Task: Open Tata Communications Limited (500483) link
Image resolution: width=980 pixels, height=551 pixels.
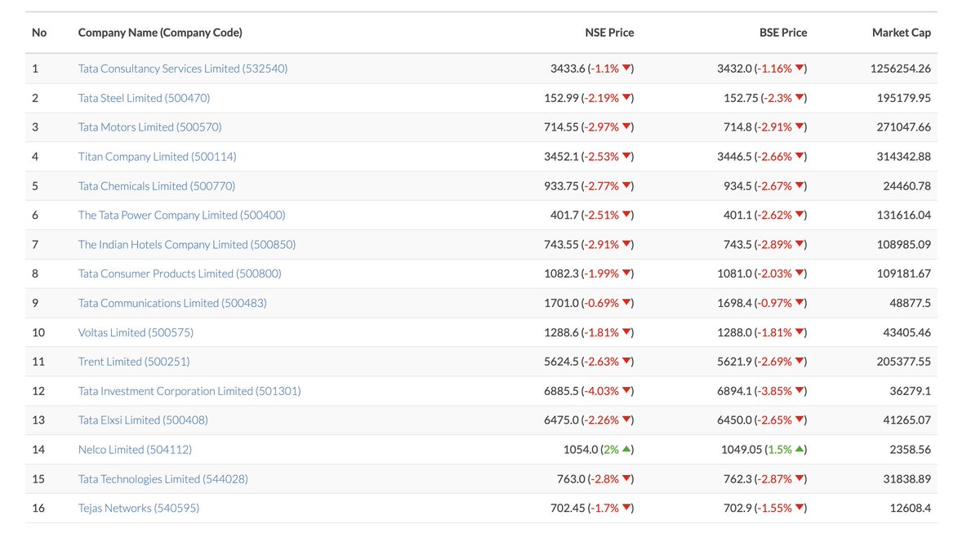Action: pyautogui.click(x=172, y=303)
